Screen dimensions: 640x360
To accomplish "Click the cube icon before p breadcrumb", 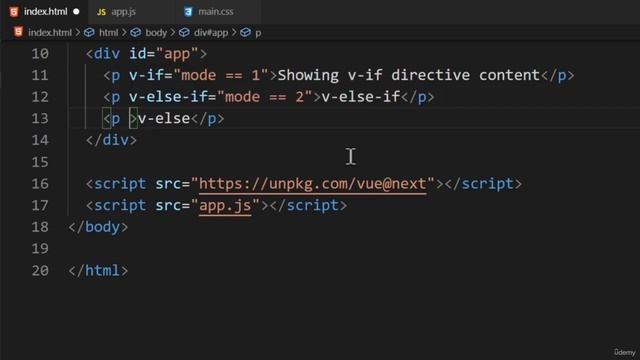I will 245,33.
